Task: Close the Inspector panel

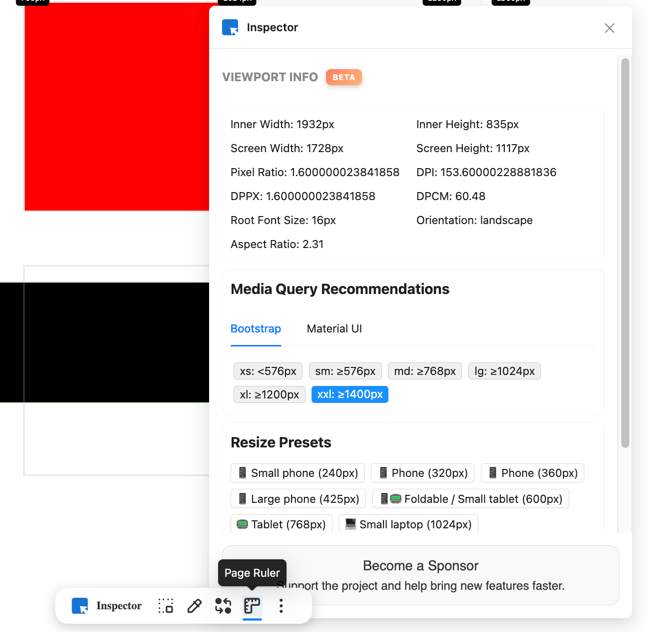Action: (x=609, y=28)
